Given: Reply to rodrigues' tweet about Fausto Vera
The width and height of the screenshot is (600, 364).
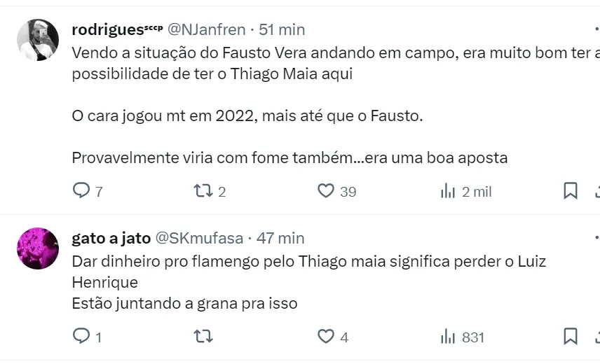Looking at the screenshot, I should pos(82,191).
